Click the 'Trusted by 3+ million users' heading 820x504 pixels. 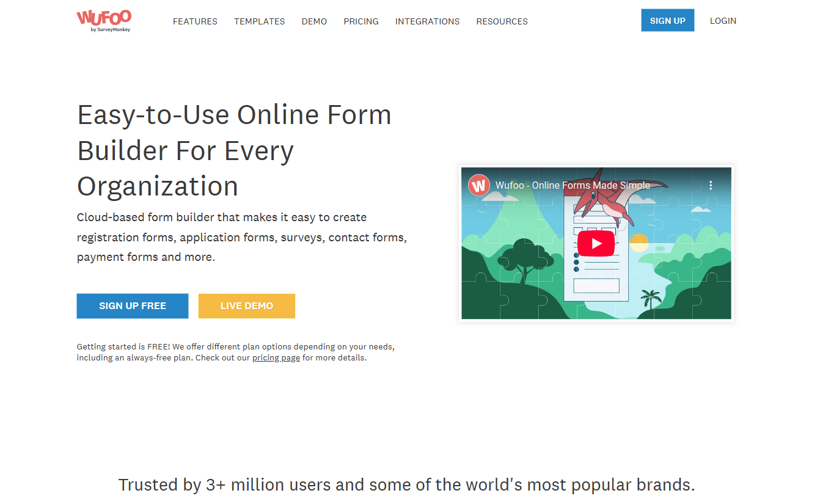(406, 485)
